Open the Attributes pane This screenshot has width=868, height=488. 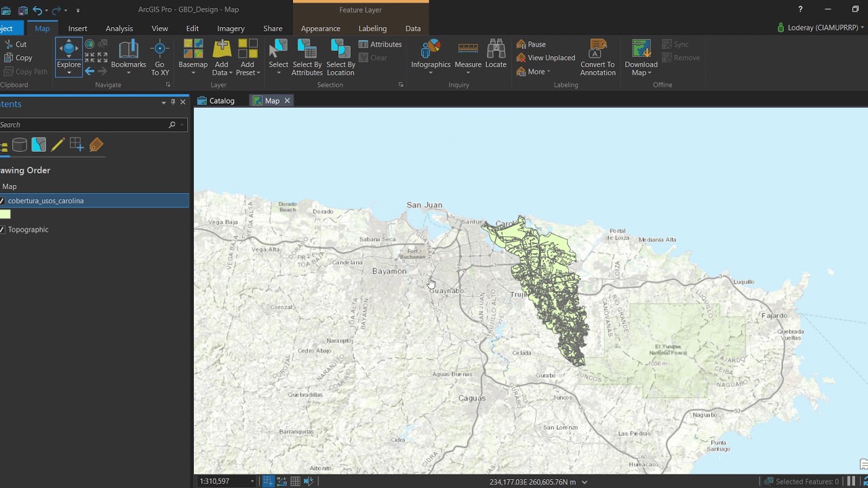380,44
